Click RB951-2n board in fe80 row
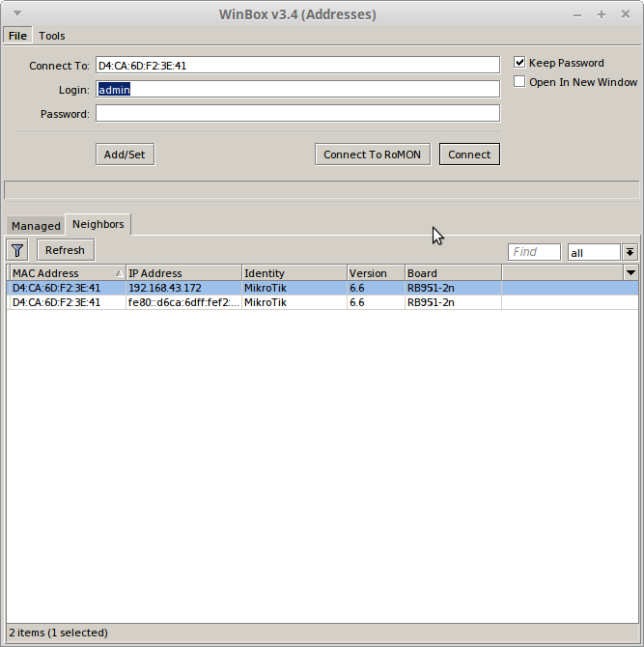 pos(431,302)
